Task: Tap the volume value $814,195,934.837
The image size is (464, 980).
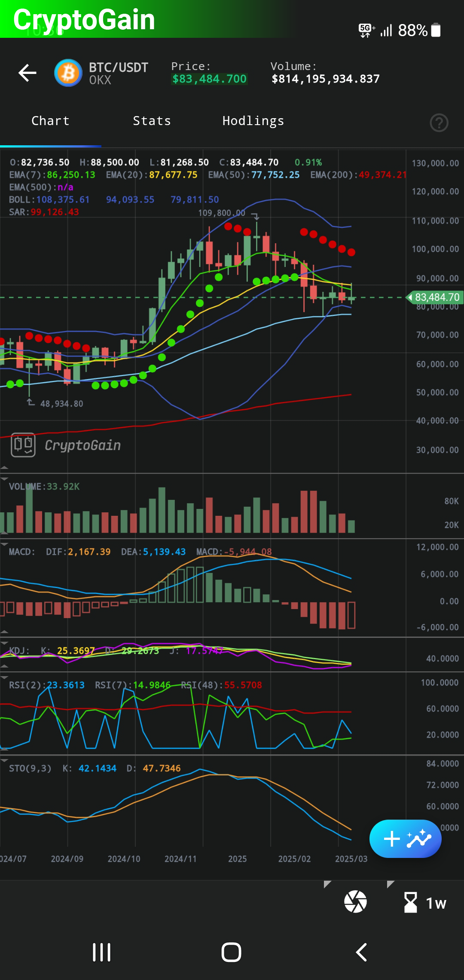Action: click(x=325, y=79)
